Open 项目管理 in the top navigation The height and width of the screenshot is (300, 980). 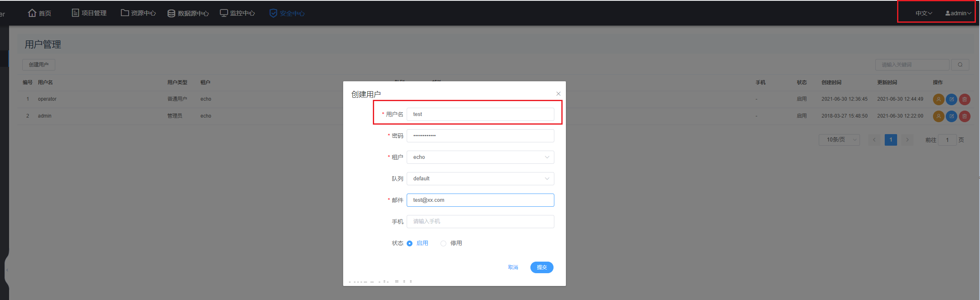pos(89,13)
